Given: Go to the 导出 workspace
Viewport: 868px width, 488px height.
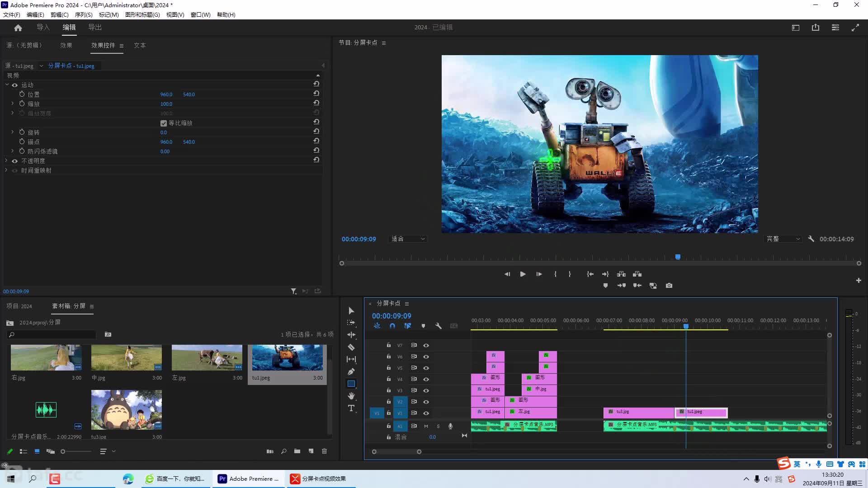Looking at the screenshot, I should [95, 27].
